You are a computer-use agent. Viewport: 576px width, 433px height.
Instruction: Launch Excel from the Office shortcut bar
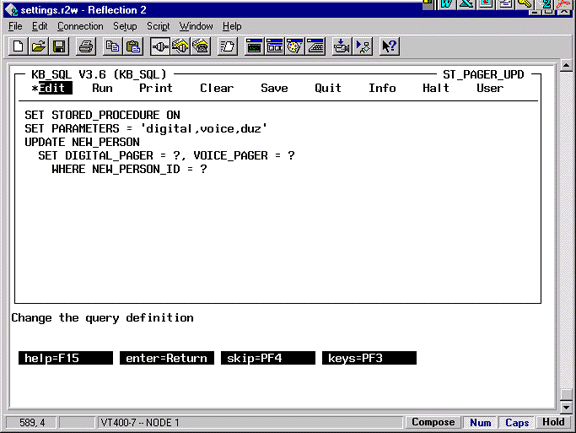click(x=466, y=4)
